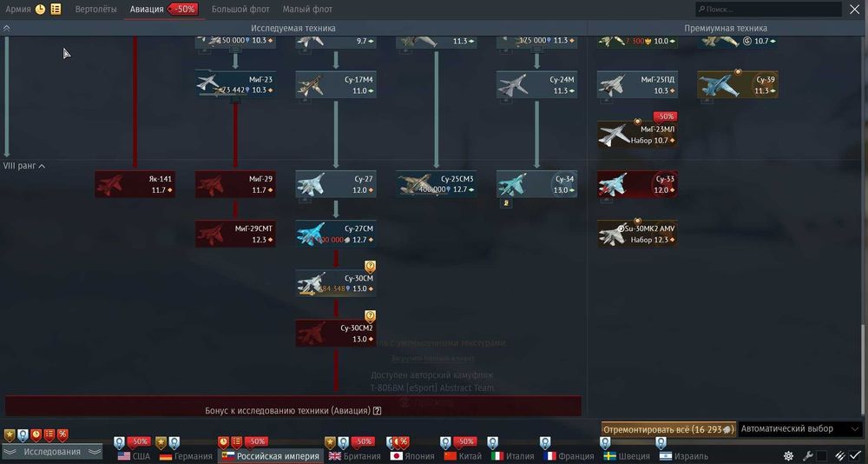Click the ribbon badge above Исследования
Image resolution: width=868 pixels, height=464 pixels.
23,435
